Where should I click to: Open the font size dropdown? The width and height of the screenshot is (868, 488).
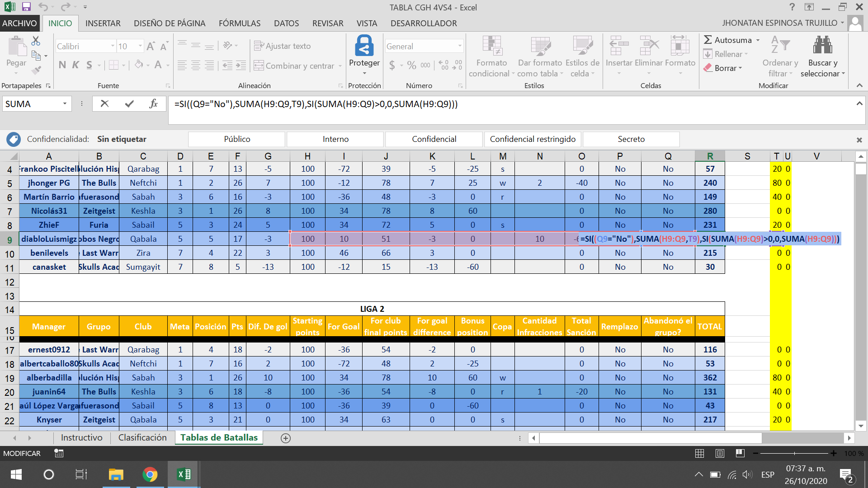tap(140, 46)
